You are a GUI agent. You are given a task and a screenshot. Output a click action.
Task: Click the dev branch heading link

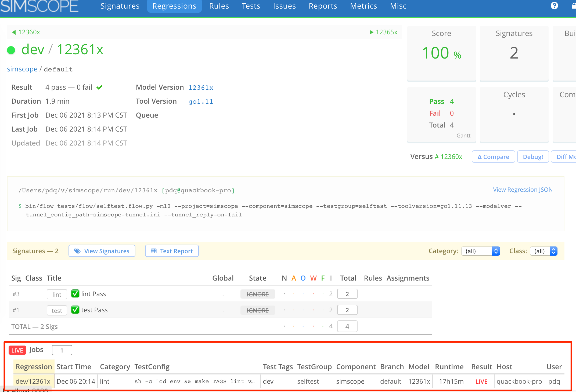tap(33, 49)
